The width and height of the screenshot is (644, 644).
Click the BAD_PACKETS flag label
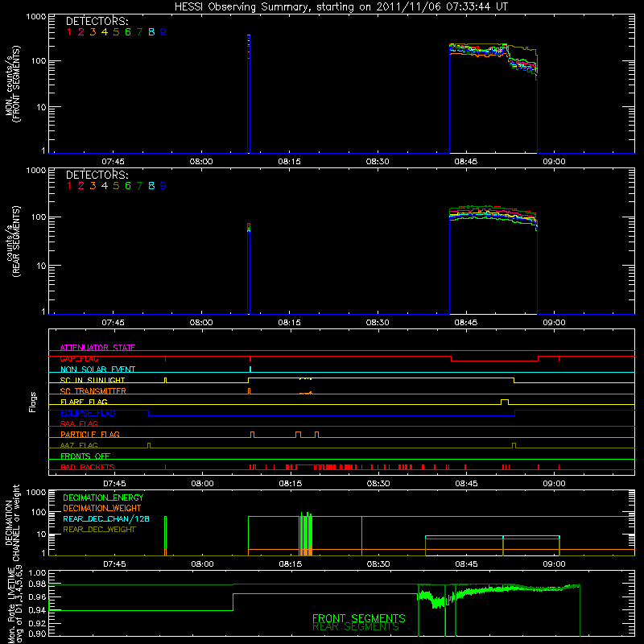(88, 467)
